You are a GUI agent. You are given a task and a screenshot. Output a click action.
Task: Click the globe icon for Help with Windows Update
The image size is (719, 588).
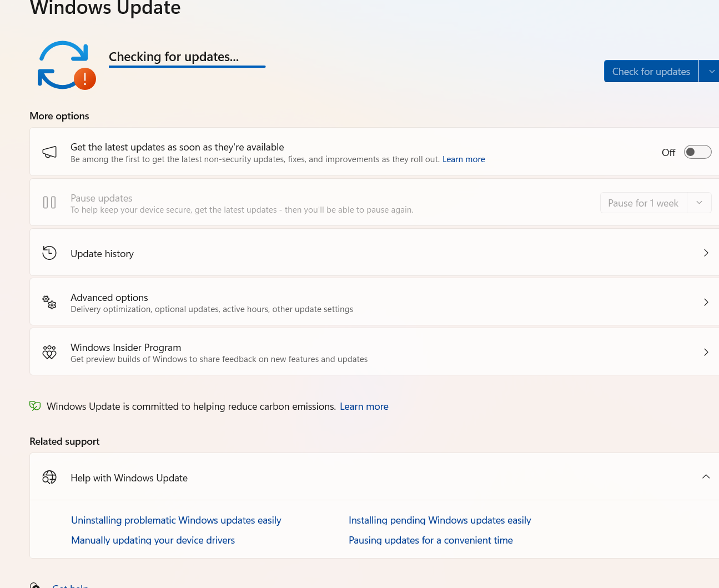[49, 478]
